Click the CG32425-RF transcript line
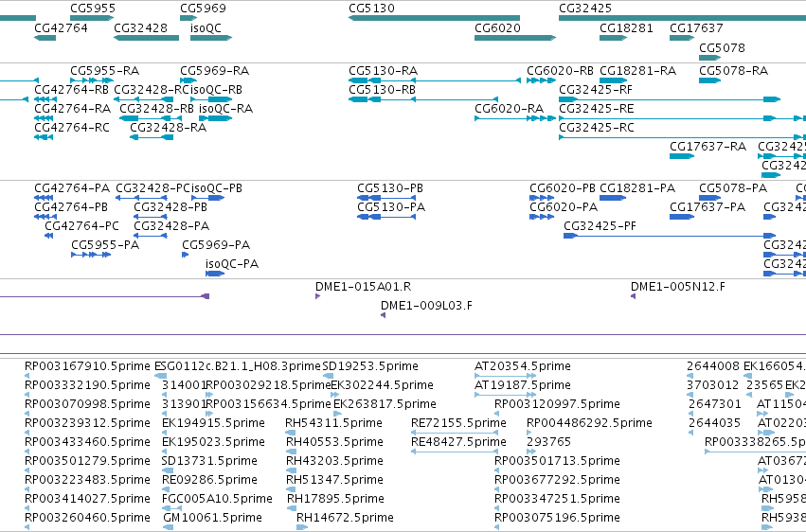Screen dimensions: 806x532 click(x=670, y=99)
